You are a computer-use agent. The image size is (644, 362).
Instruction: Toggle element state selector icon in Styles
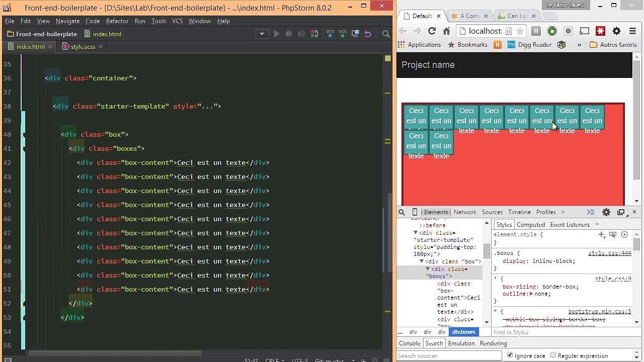click(x=613, y=235)
